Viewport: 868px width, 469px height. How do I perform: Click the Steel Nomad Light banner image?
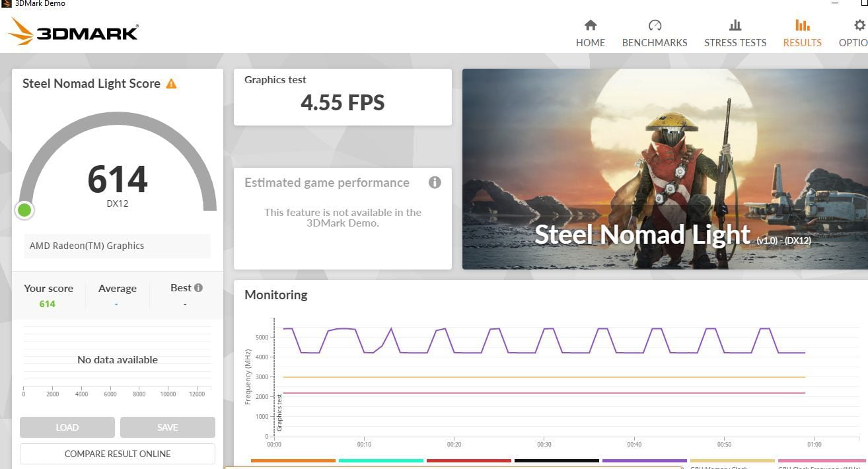coord(665,169)
